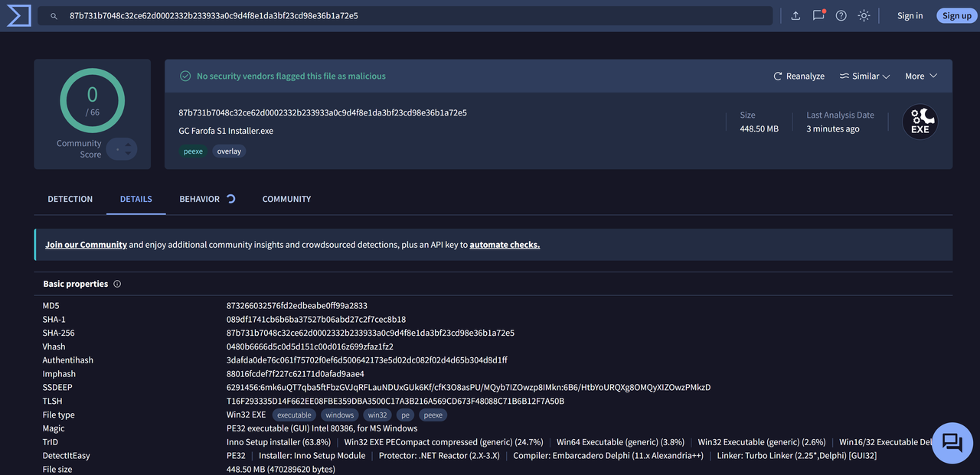Screen dimensions: 980x475
Task: Open the help question mark icon
Action: tap(841, 15)
